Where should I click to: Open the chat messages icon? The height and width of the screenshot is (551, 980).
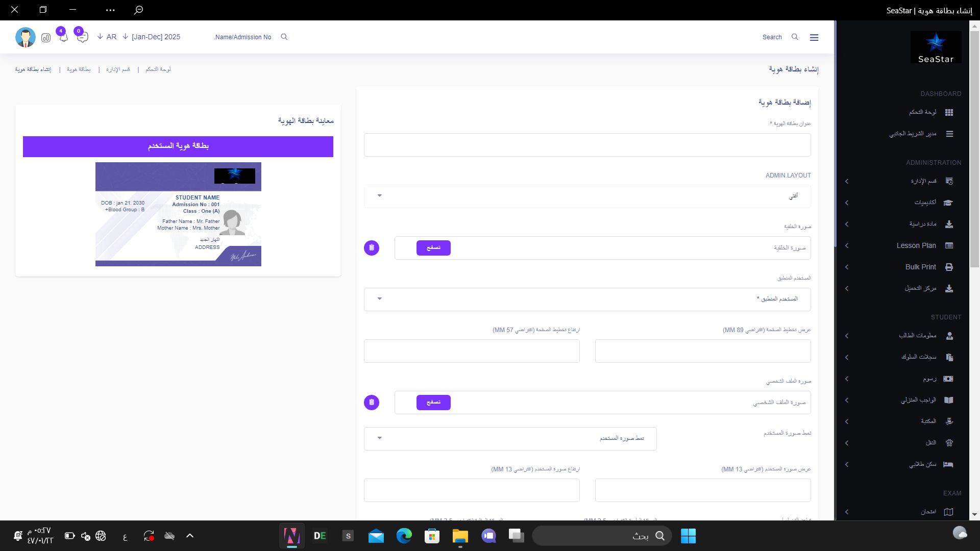[82, 38]
